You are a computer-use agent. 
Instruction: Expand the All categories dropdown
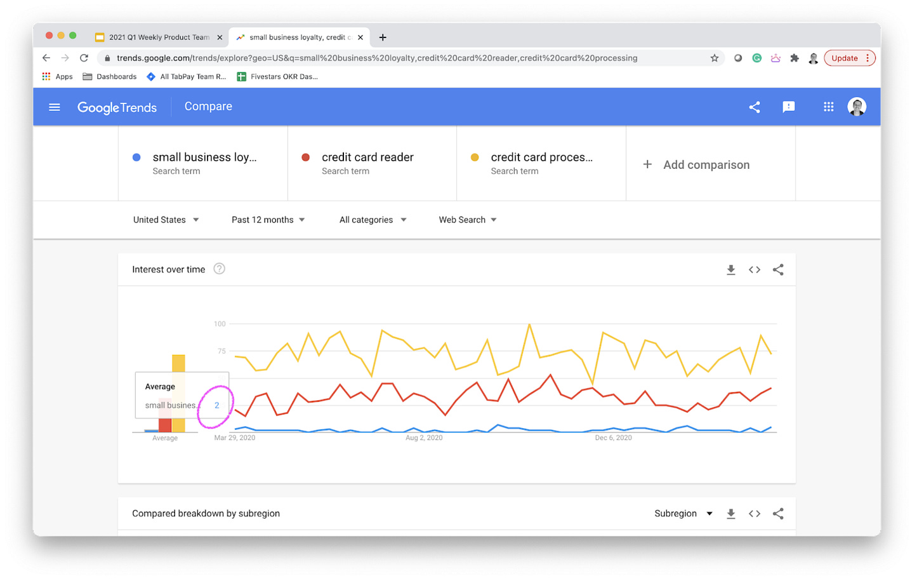click(x=373, y=220)
